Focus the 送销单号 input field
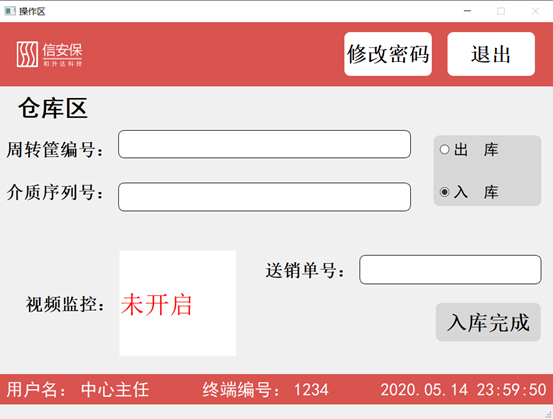The width and height of the screenshot is (553, 419). click(x=450, y=270)
